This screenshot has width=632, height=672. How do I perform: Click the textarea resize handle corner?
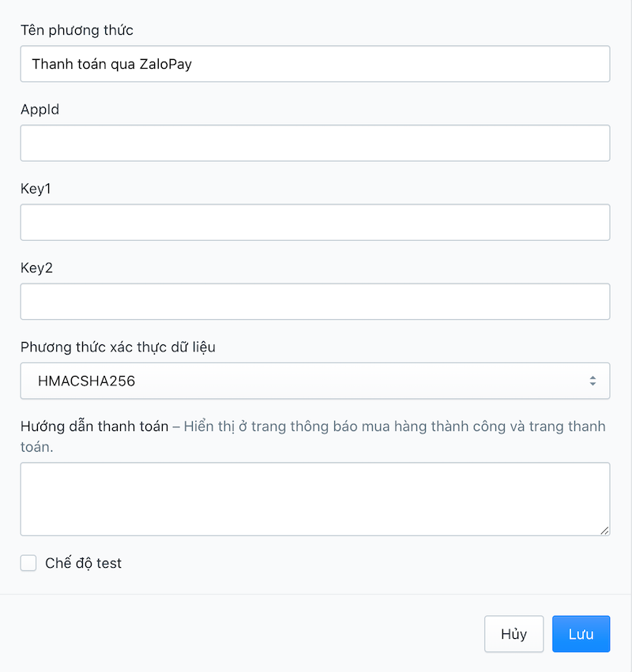604,531
